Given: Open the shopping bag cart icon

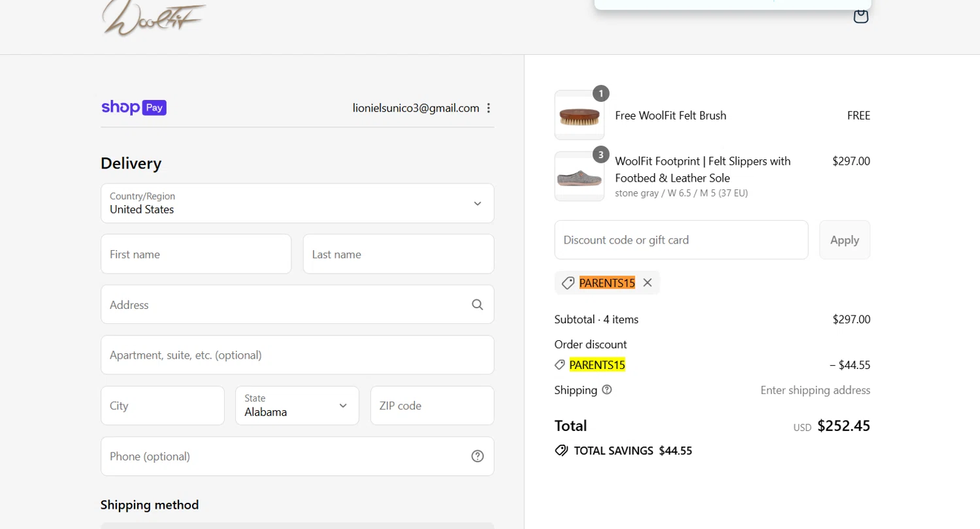Looking at the screenshot, I should tap(861, 16).
